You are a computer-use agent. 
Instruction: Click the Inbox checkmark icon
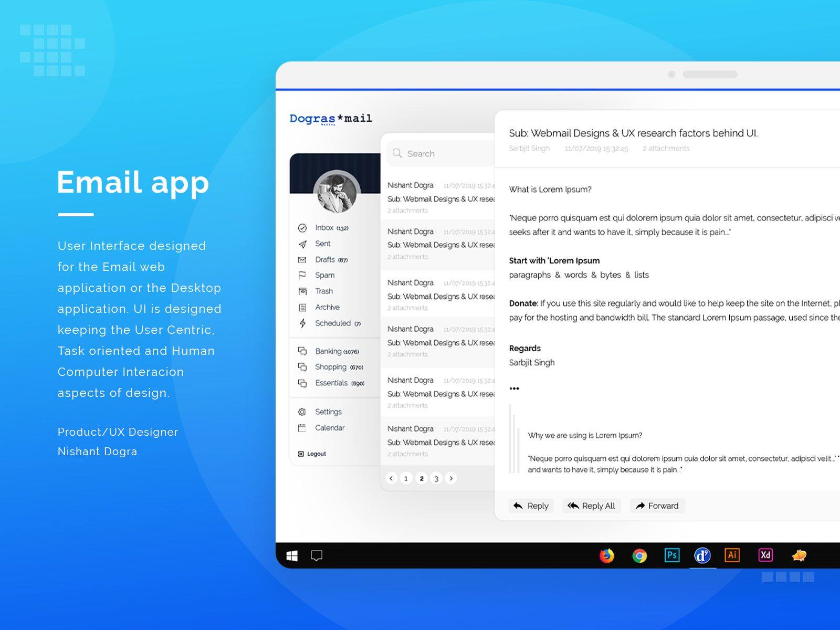302,228
